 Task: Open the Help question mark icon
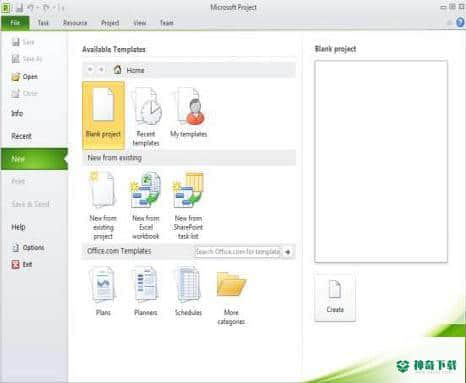pyautogui.click(x=460, y=22)
